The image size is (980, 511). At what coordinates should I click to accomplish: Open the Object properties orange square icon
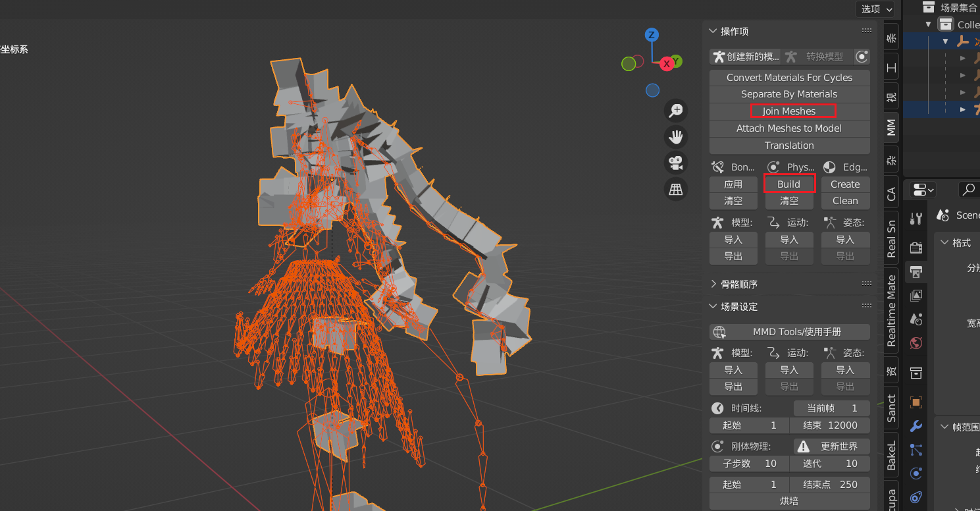tap(916, 402)
